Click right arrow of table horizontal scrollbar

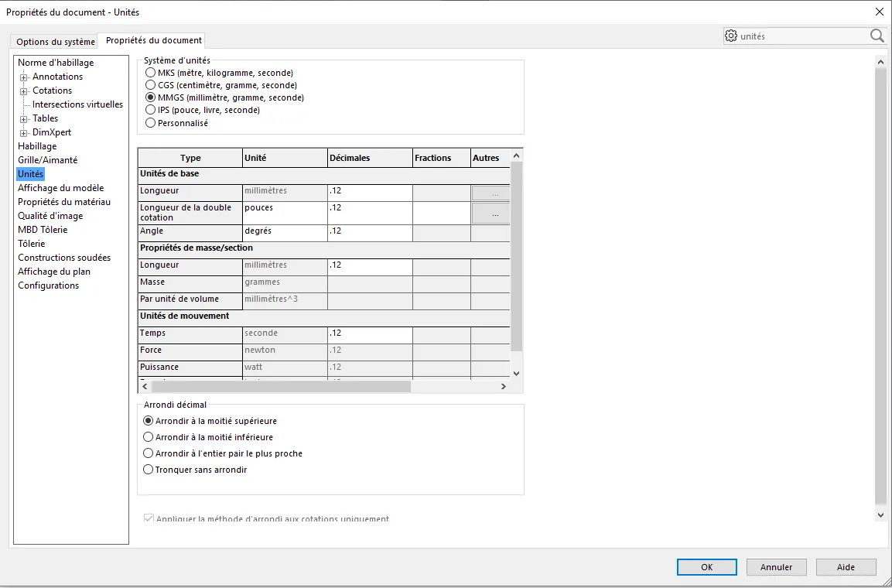coord(503,387)
